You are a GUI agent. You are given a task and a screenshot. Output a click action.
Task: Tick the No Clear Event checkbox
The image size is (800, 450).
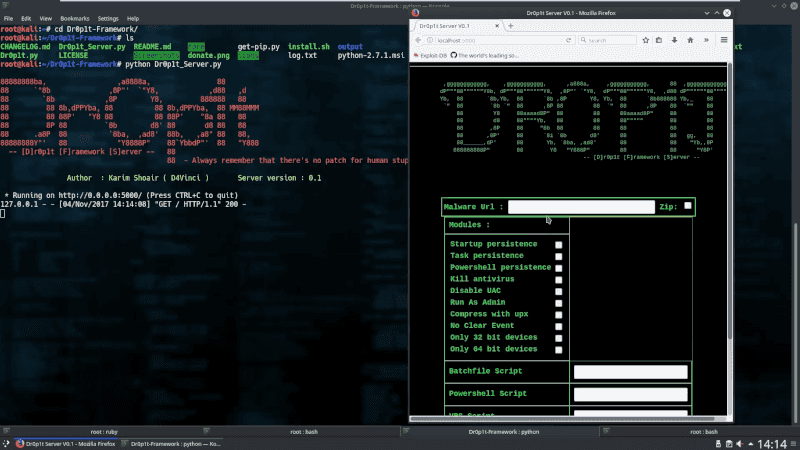[x=559, y=327]
